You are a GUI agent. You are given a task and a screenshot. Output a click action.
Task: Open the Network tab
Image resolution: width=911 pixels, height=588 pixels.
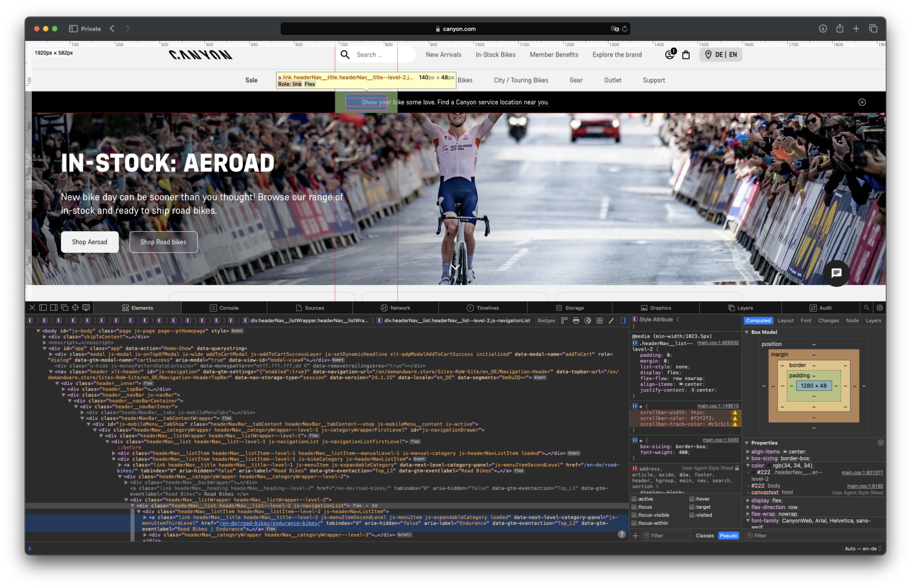click(x=395, y=308)
